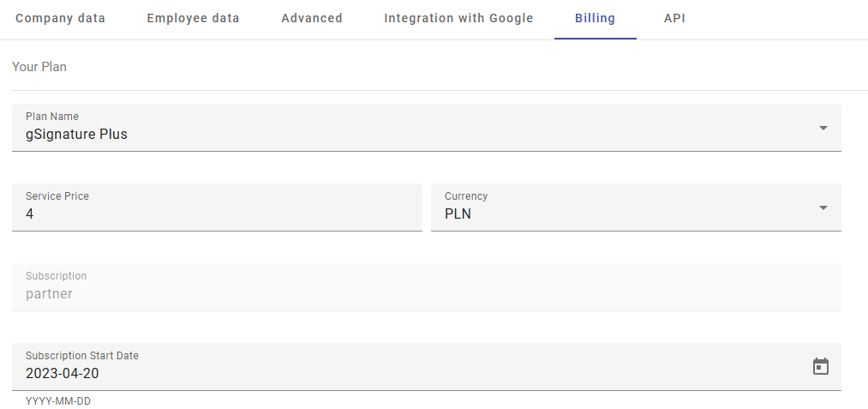This screenshot has width=868, height=409.
Task: Go to the Advanced tab
Action: pos(312,18)
